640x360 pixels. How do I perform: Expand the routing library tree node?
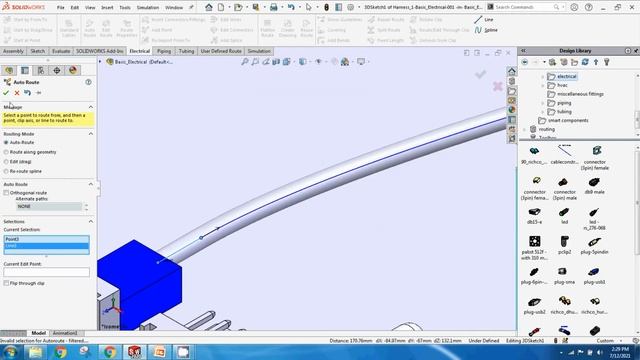coord(524,129)
